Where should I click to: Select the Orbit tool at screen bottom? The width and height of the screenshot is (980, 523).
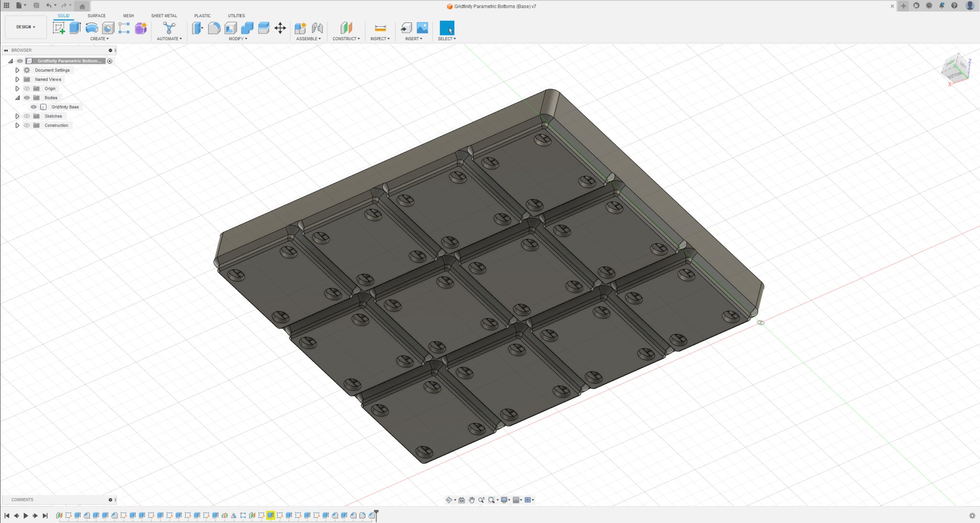tap(449, 500)
